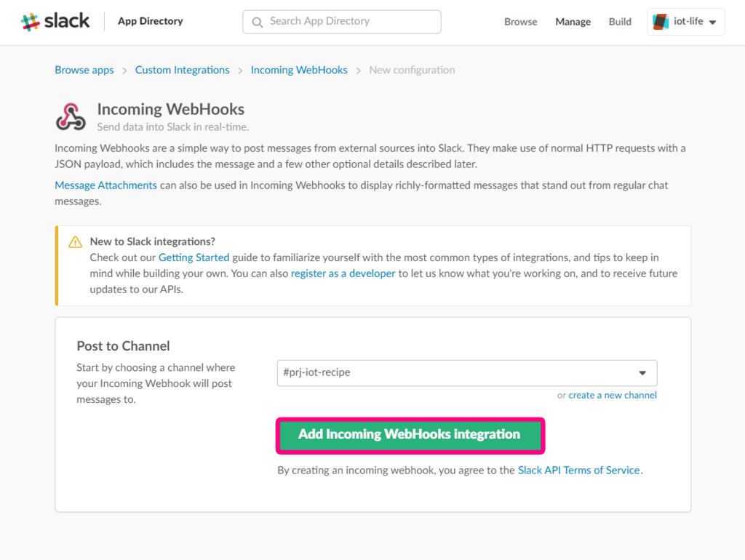This screenshot has height=560, width=745.
Task: Go to Custom Integrations breadcrumb
Action: click(x=182, y=71)
